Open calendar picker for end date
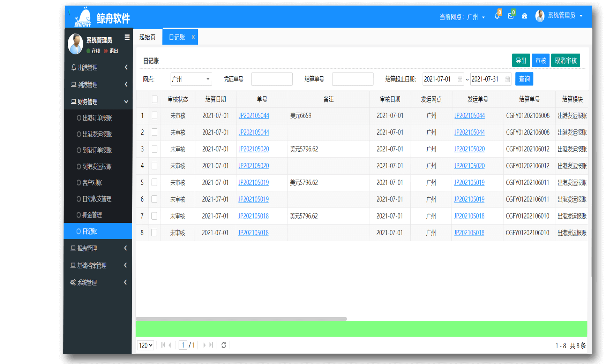This screenshot has height=364, width=606. (x=508, y=79)
